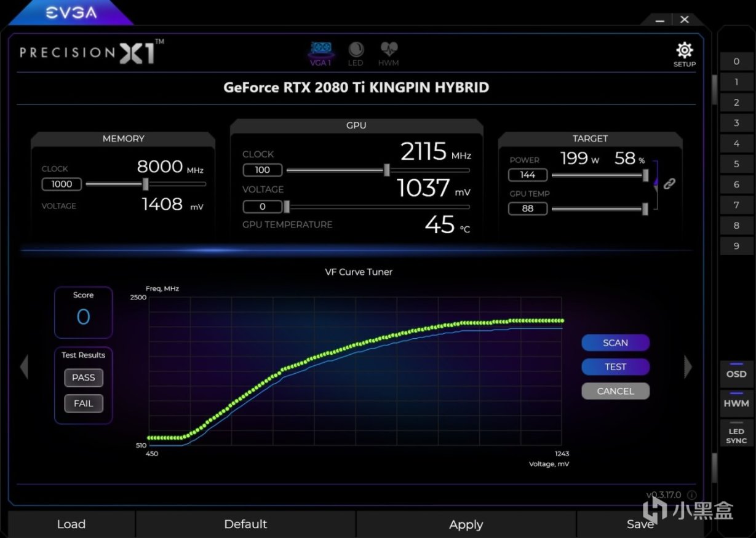This screenshot has width=756, height=538.
Task: Select profile slot 3
Action: point(736,123)
